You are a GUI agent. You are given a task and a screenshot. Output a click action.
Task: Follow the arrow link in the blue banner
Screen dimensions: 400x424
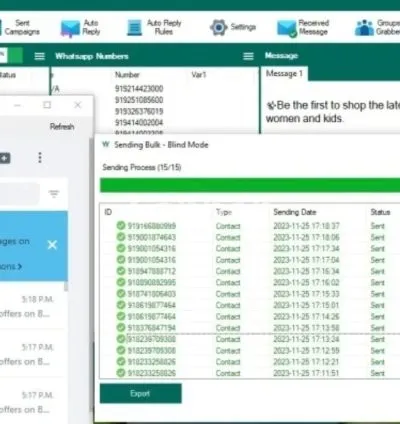click(11, 266)
